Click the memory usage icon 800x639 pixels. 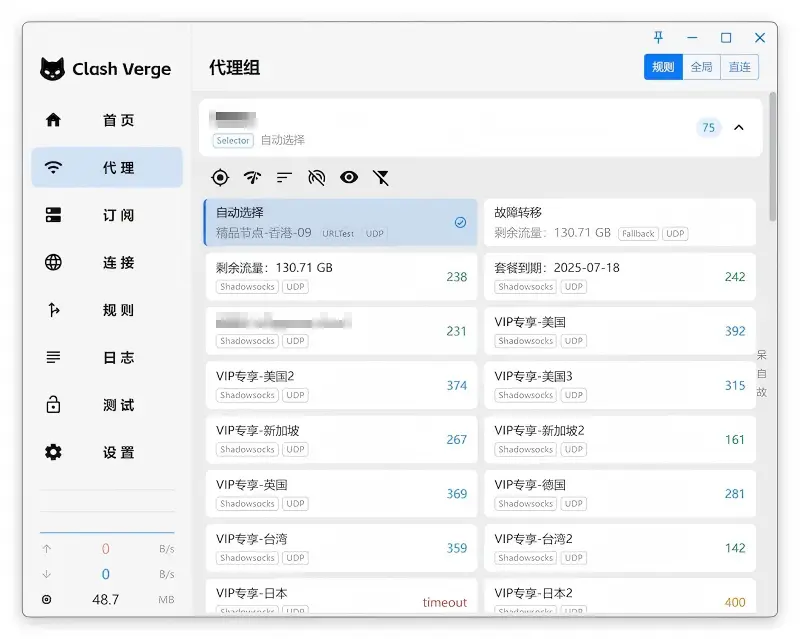click(46, 599)
